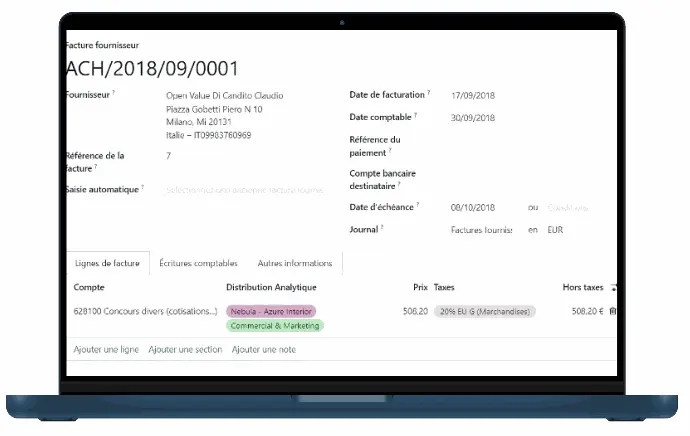
Task: Click Ajouter une section
Action: [185, 349]
